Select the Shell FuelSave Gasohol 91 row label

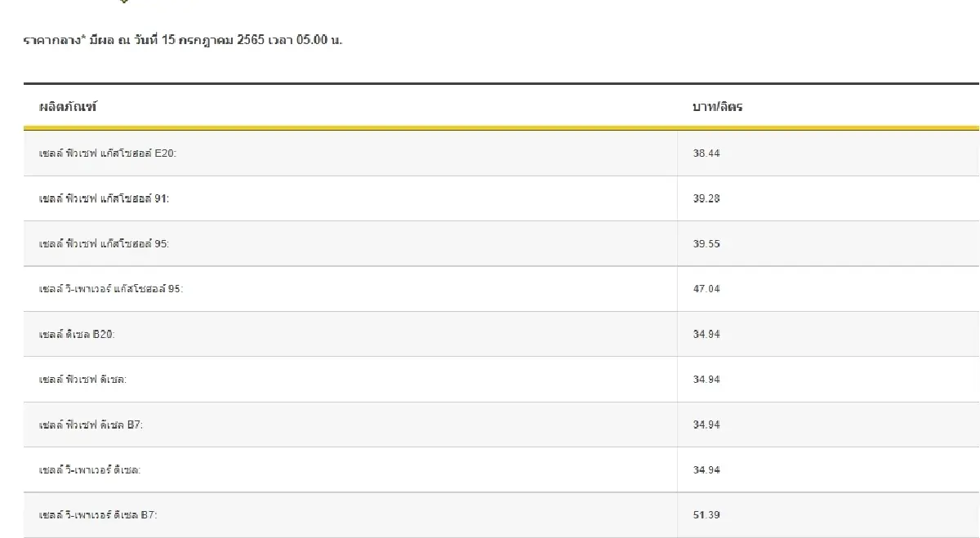98,199
